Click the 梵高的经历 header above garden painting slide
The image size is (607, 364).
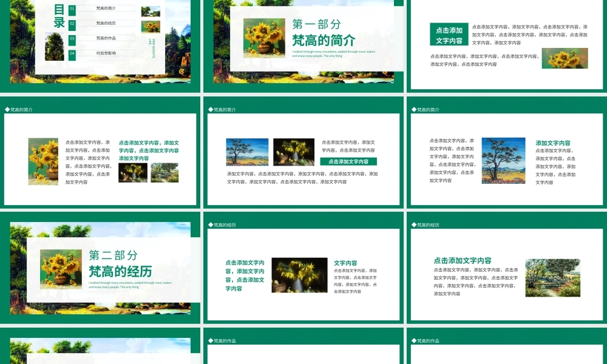pos(425,225)
